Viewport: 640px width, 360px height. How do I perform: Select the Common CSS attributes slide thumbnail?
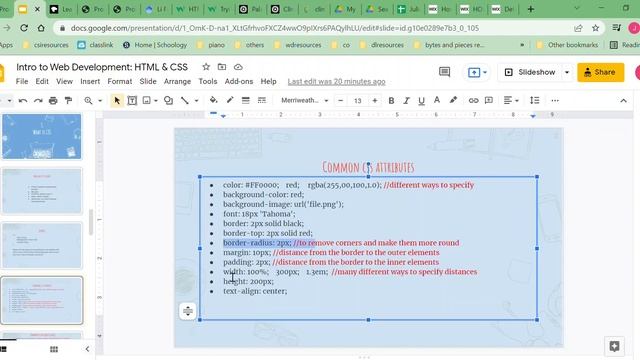tap(42, 300)
